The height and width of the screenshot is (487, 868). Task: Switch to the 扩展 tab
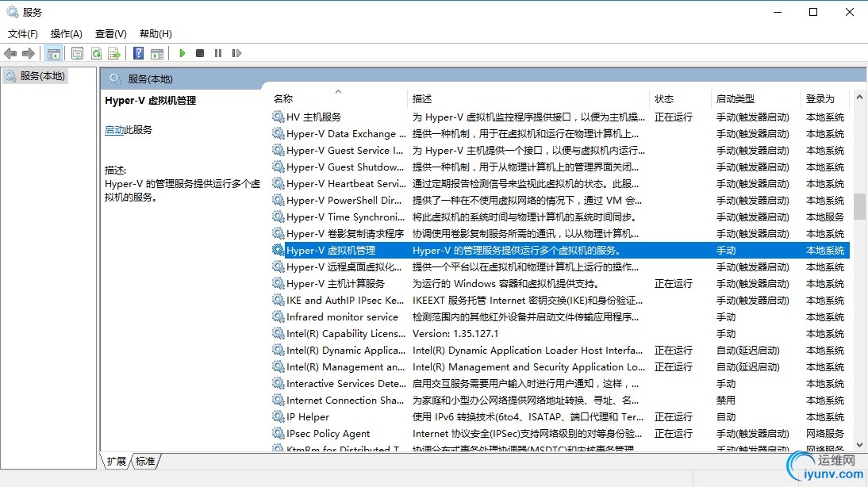[117, 461]
